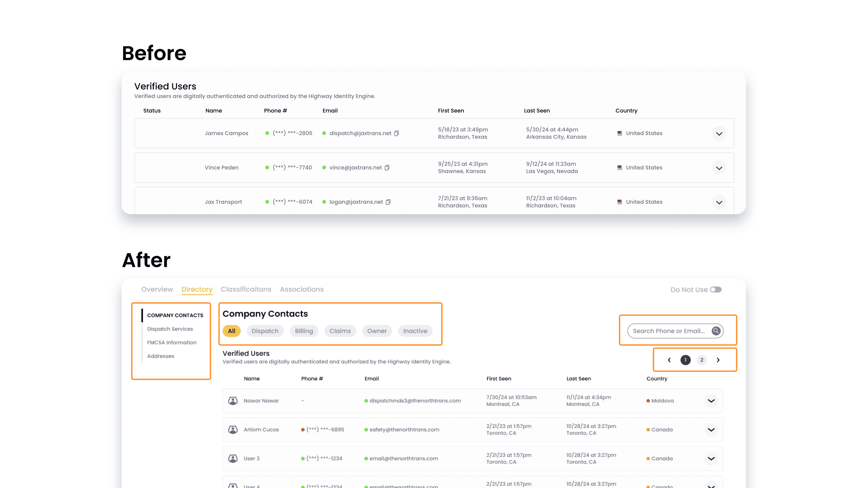
Task: Go to previous page arrow
Action: click(x=669, y=360)
